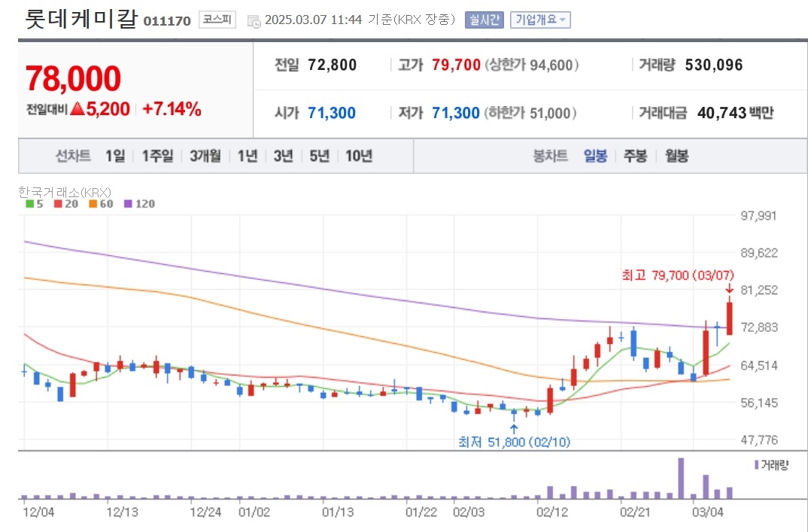This screenshot has height=532, width=808.
Task: Click the 하한가 51,000 text
Action: [530, 113]
